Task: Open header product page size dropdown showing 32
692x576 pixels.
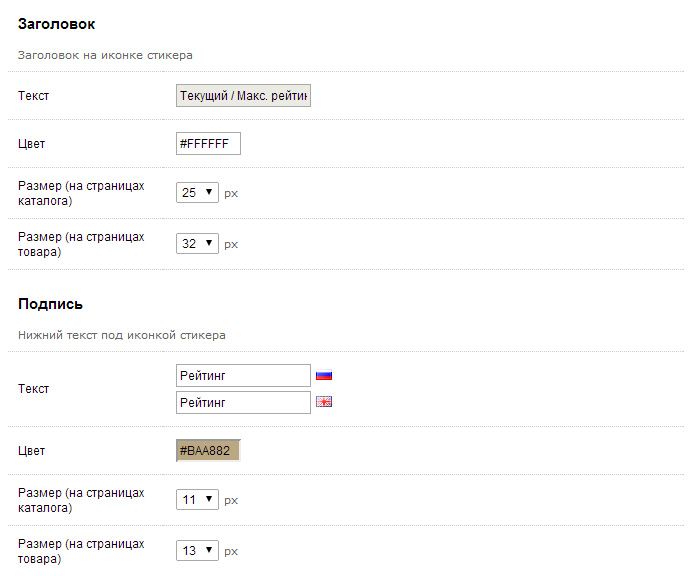Action: (x=197, y=243)
